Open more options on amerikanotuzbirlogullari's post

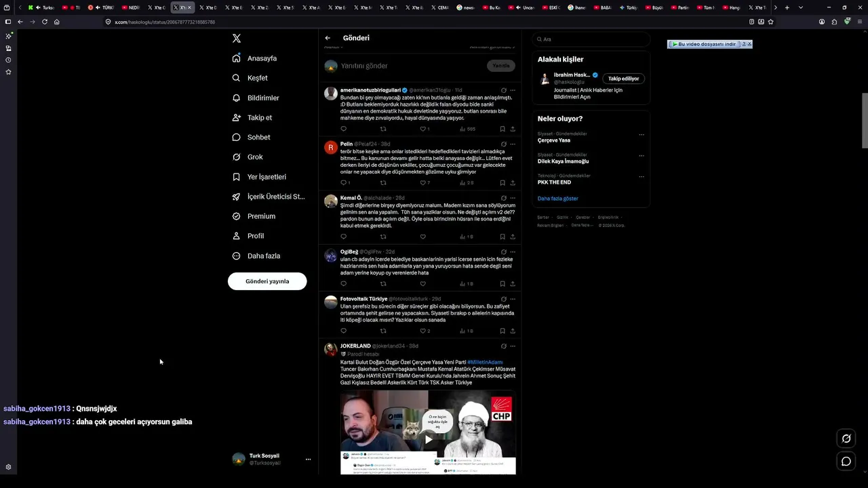(x=513, y=90)
